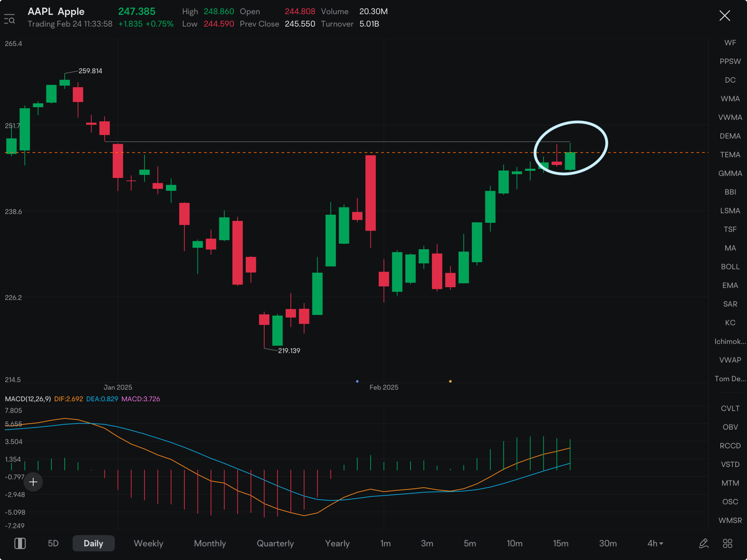Select the LSMA indicator
The width and height of the screenshot is (747, 560).
tap(730, 211)
